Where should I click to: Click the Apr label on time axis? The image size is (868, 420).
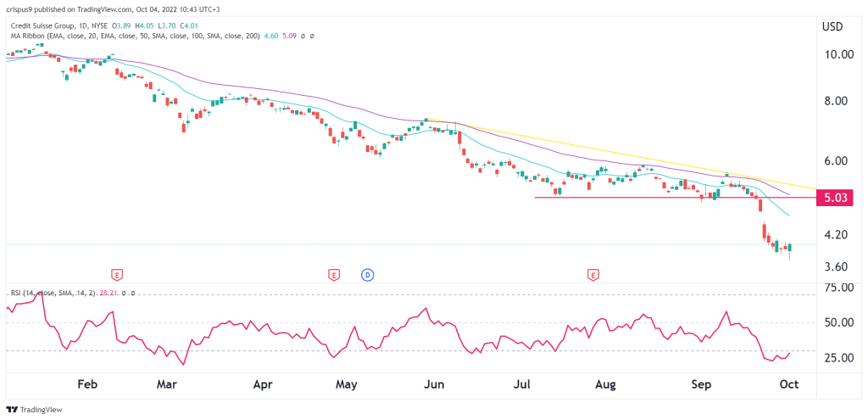pos(264,384)
